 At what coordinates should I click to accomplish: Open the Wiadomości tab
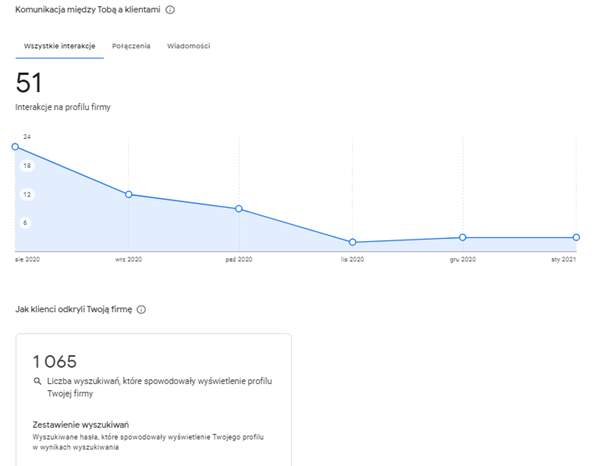pyautogui.click(x=189, y=46)
